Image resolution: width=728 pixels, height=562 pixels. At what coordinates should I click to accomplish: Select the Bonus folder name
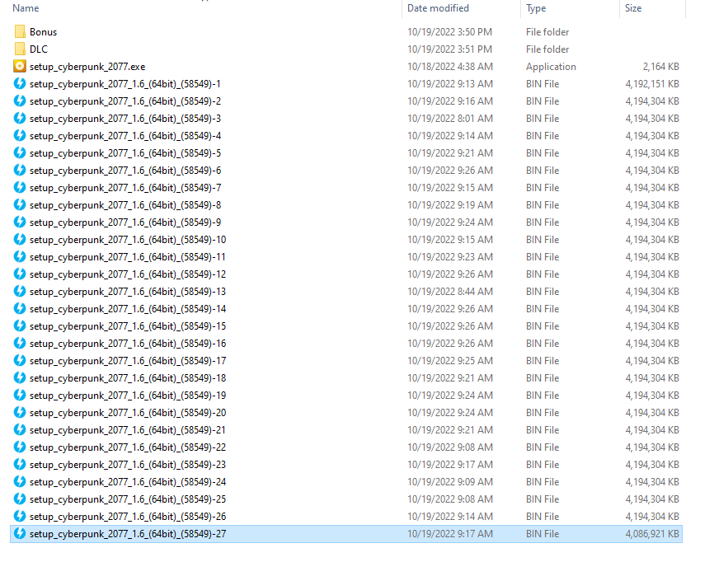coord(43,32)
